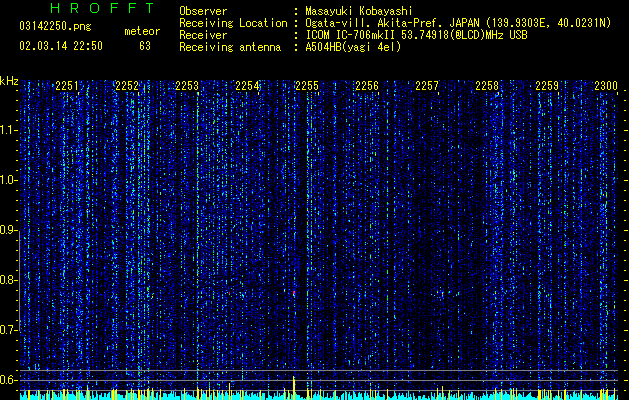The image size is (629, 400).
Task: Click the meteor label
Action: (142, 31)
